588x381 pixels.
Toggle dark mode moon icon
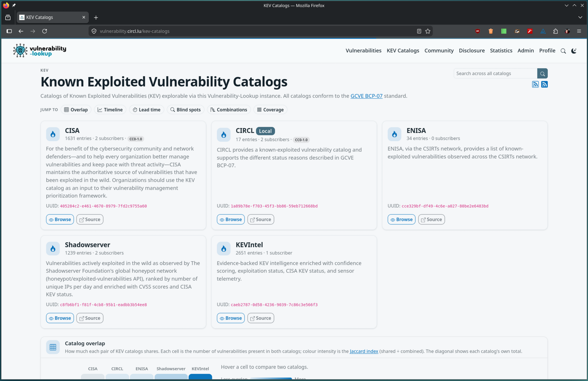point(574,51)
